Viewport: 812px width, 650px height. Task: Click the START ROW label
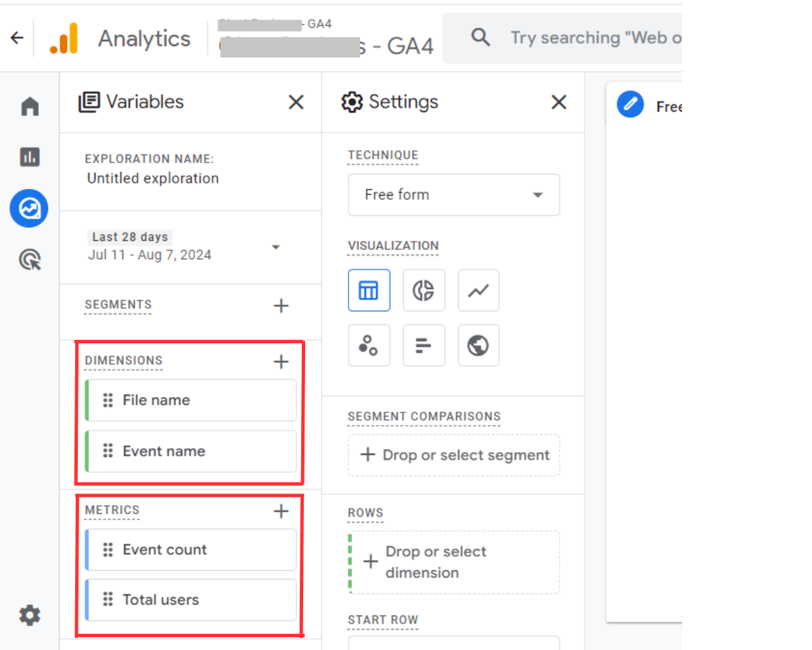tap(383, 620)
